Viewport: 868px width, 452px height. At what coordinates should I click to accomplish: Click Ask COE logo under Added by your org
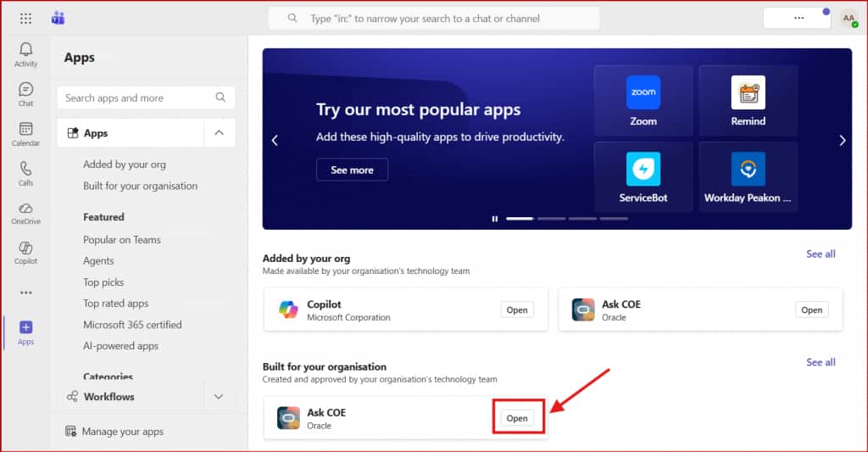583,310
